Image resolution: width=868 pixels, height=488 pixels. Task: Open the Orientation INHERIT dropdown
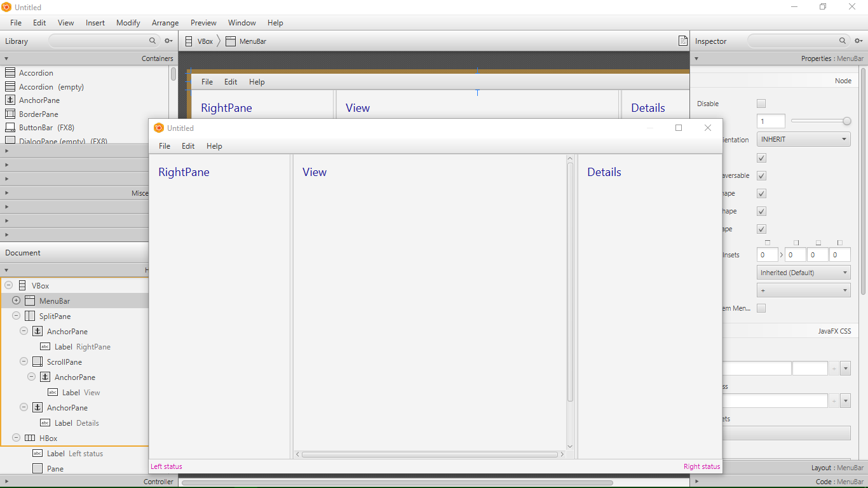(x=803, y=139)
